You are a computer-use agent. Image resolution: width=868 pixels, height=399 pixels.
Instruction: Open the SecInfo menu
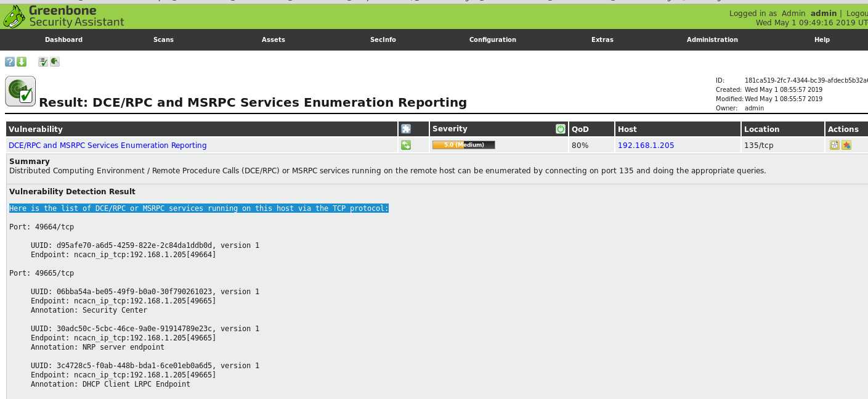click(383, 39)
